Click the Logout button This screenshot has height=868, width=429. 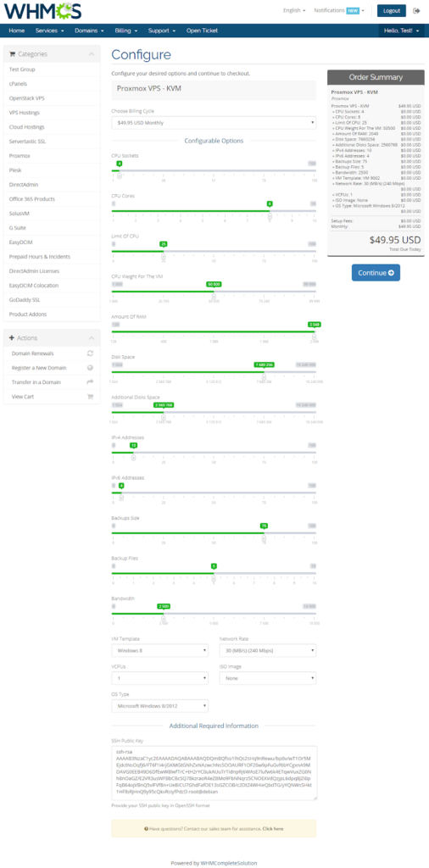pos(392,10)
